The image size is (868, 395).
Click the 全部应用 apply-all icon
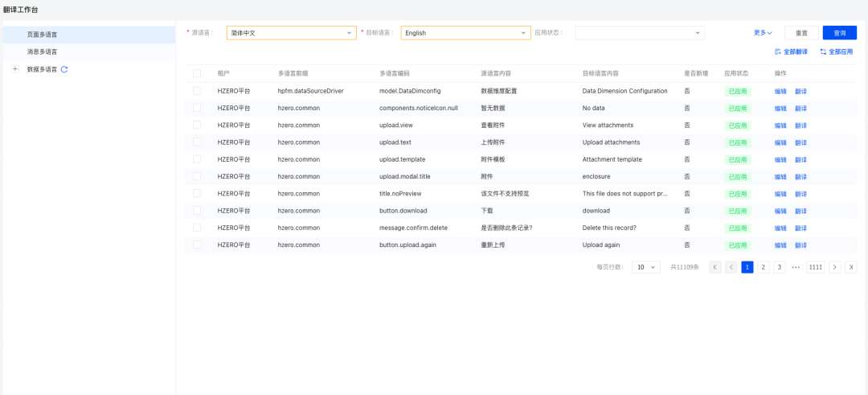click(823, 51)
